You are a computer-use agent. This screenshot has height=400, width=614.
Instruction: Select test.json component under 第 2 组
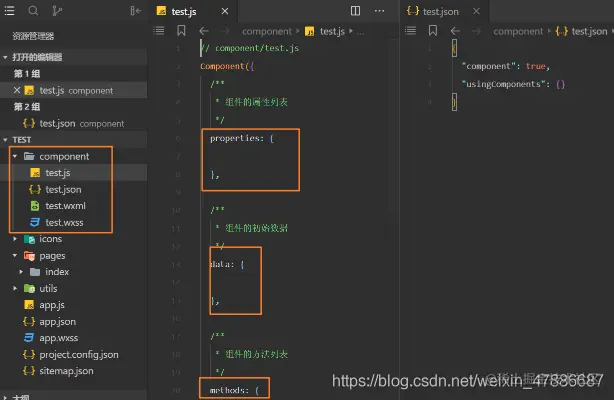click(x=74, y=123)
